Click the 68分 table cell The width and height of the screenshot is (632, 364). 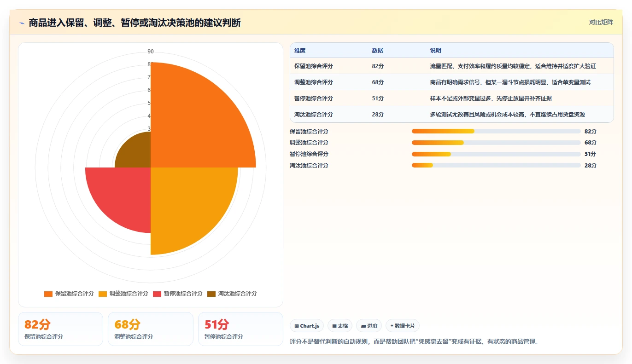(378, 82)
